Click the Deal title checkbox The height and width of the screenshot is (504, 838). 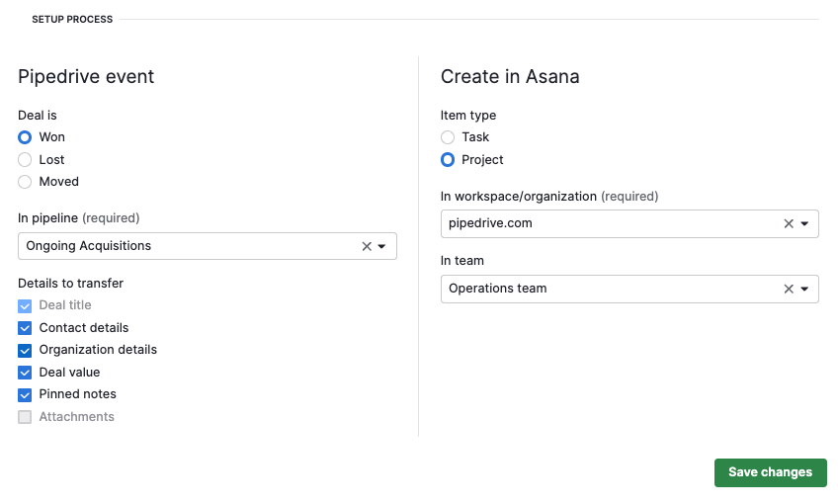tap(26, 306)
